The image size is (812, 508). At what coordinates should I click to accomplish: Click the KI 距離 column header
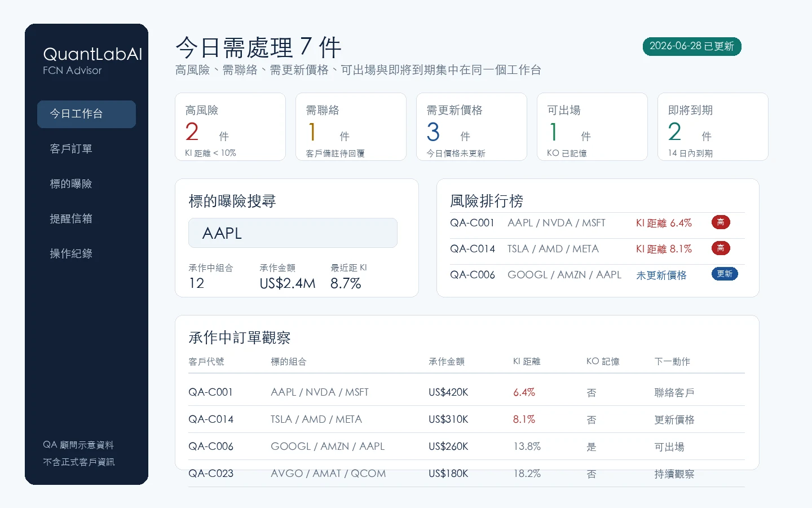(527, 362)
